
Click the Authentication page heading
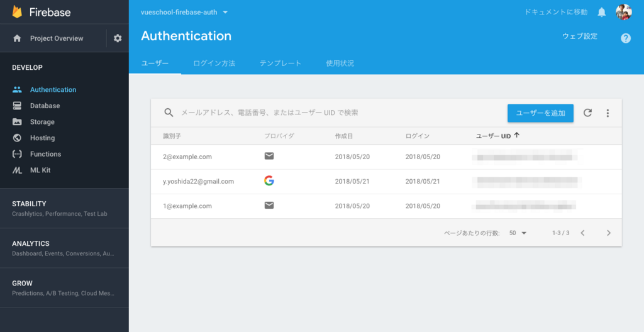pyautogui.click(x=186, y=36)
